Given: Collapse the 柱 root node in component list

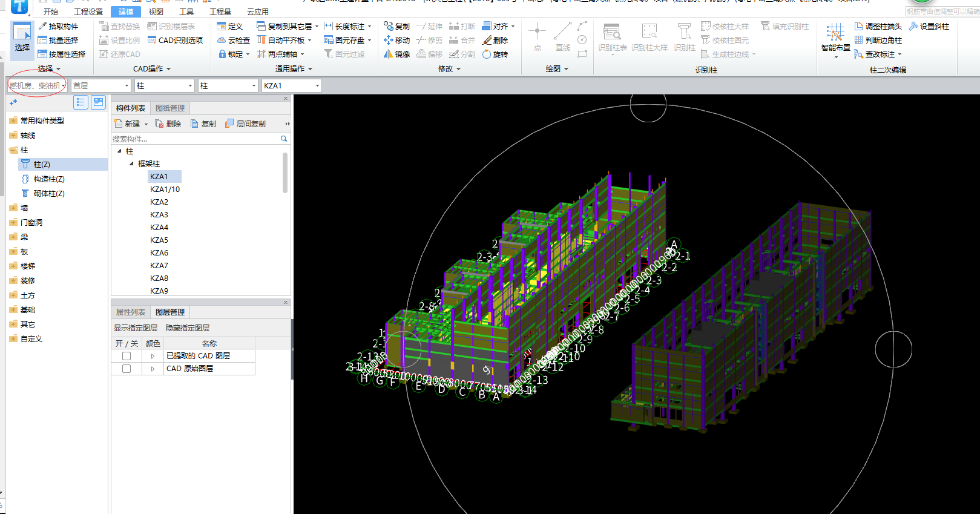Looking at the screenshot, I should tap(119, 151).
